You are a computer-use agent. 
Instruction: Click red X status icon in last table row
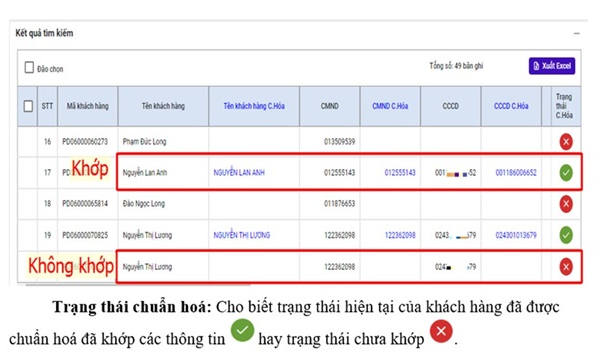tap(566, 267)
